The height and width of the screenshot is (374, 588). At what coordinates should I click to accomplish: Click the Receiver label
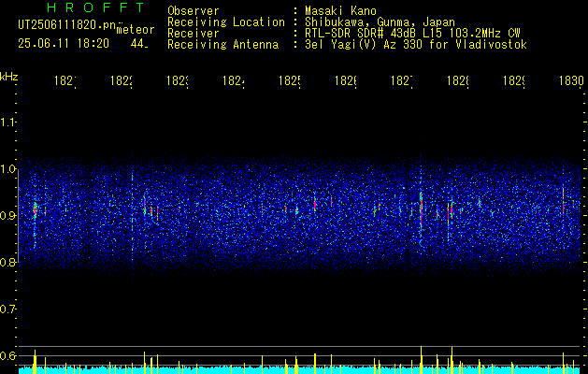194,34
